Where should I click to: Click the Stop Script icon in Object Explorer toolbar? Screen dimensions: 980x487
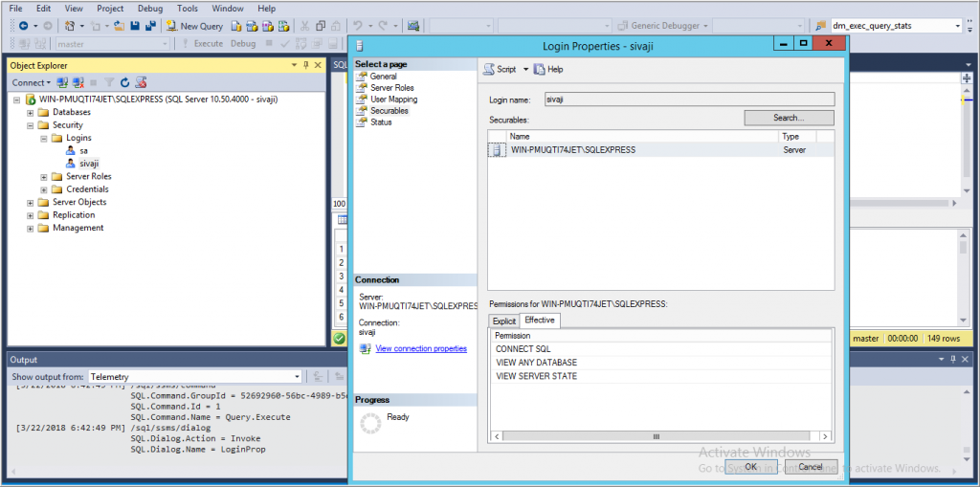point(142,82)
